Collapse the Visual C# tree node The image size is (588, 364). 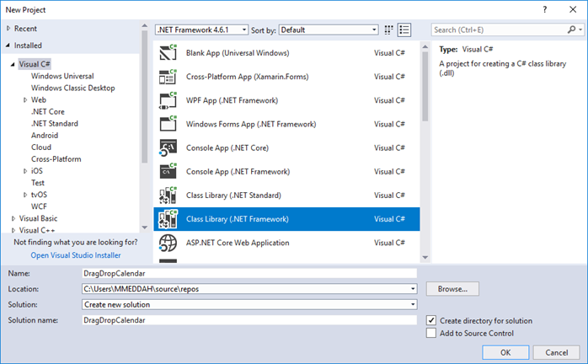tap(13, 64)
